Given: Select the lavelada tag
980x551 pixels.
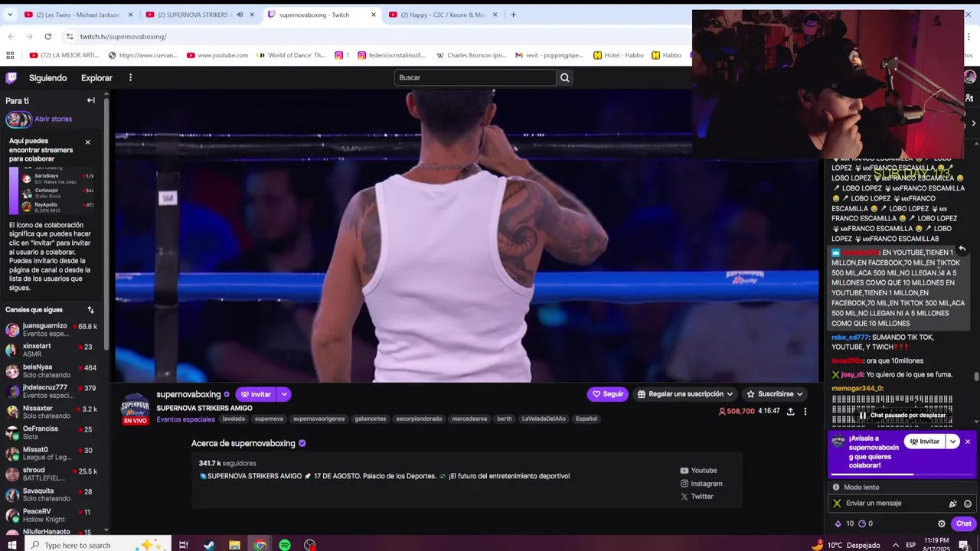Looking at the screenshot, I should point(234,419).
